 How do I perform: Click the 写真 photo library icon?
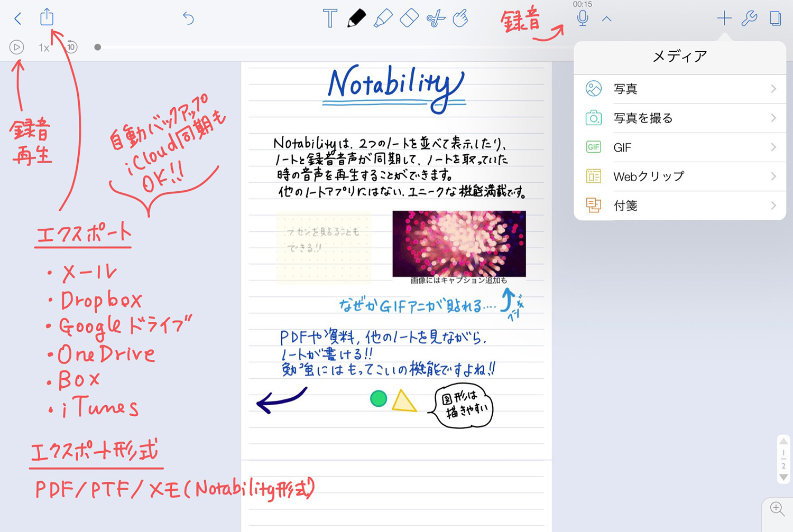tap(594, 89)
